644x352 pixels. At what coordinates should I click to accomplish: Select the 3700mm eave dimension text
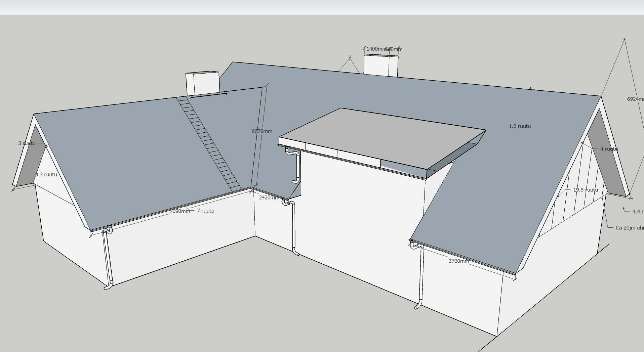459,261
